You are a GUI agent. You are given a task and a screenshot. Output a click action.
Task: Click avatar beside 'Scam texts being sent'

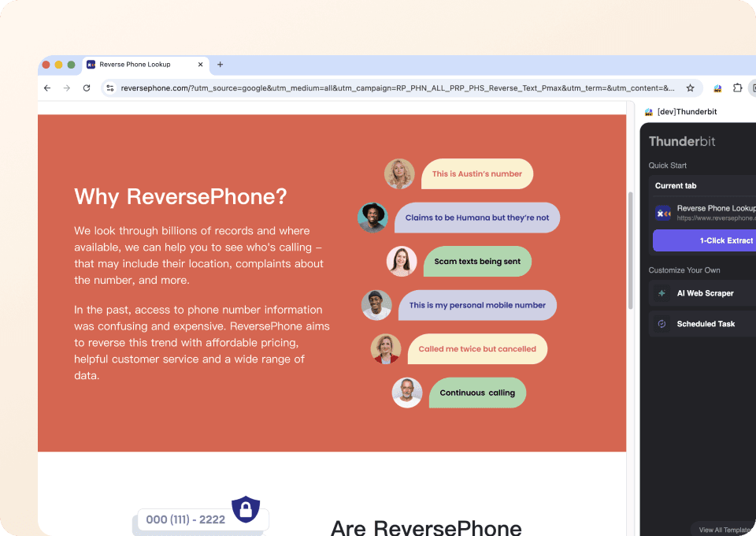(402, 262)
